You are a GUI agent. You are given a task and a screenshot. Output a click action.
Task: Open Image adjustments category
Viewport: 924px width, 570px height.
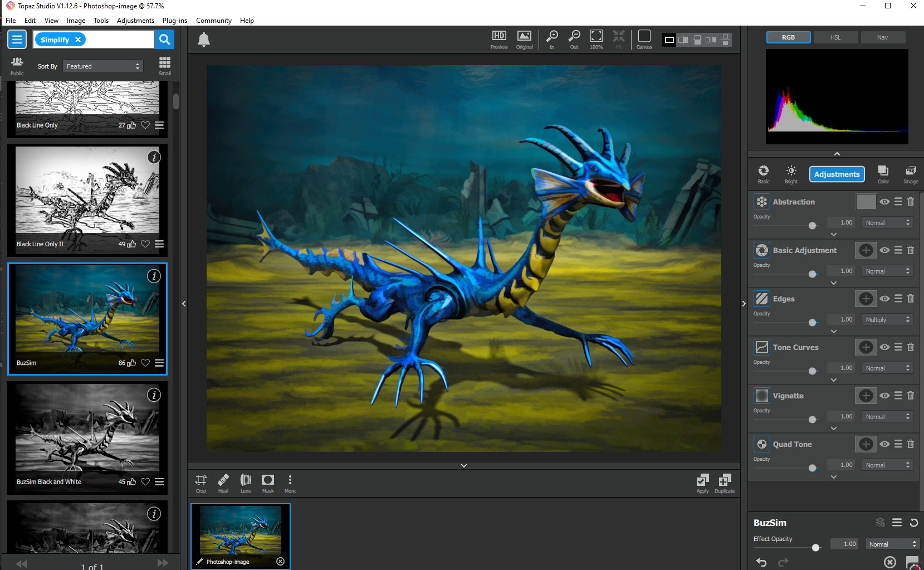(911, 174)
